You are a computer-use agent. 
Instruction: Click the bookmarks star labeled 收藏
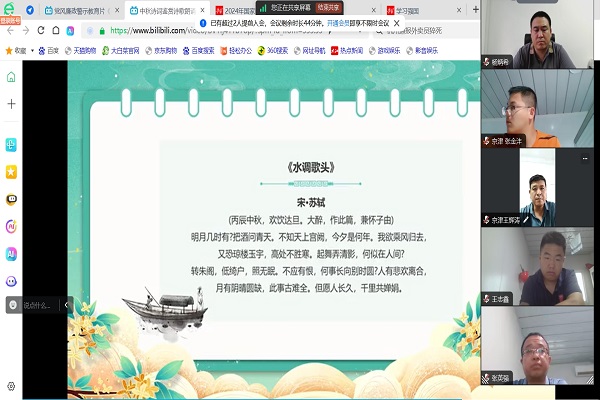coord(16,49)
